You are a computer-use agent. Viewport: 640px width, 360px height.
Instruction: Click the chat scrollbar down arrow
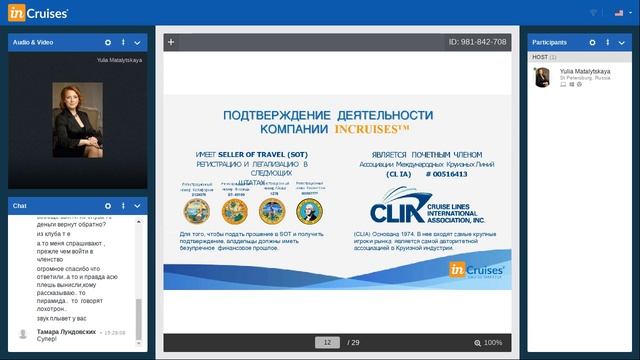point(139,343)
